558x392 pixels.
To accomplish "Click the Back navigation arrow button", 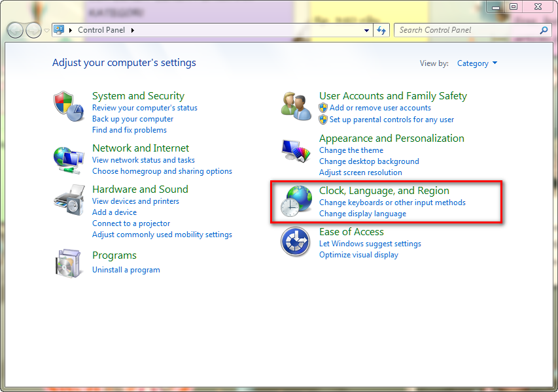I will coord(15,31).
